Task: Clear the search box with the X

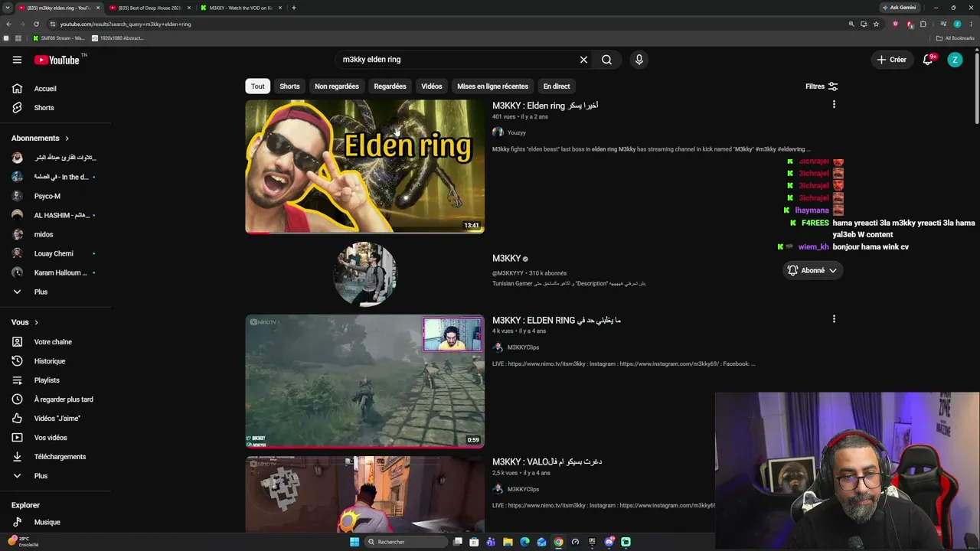Action: (583, 60)
